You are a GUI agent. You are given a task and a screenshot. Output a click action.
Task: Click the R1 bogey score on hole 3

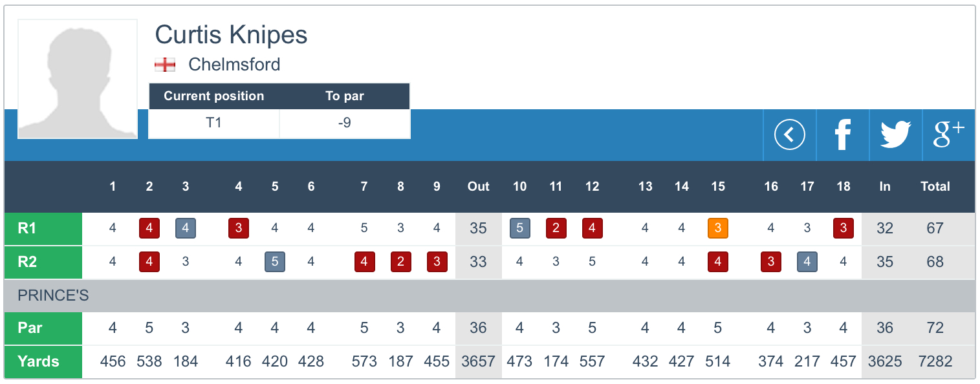(186, 228)
